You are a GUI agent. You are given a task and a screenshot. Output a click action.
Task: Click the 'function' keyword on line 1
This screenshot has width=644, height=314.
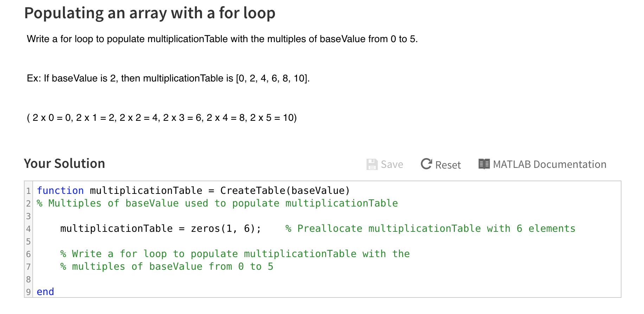pos(60,190)
